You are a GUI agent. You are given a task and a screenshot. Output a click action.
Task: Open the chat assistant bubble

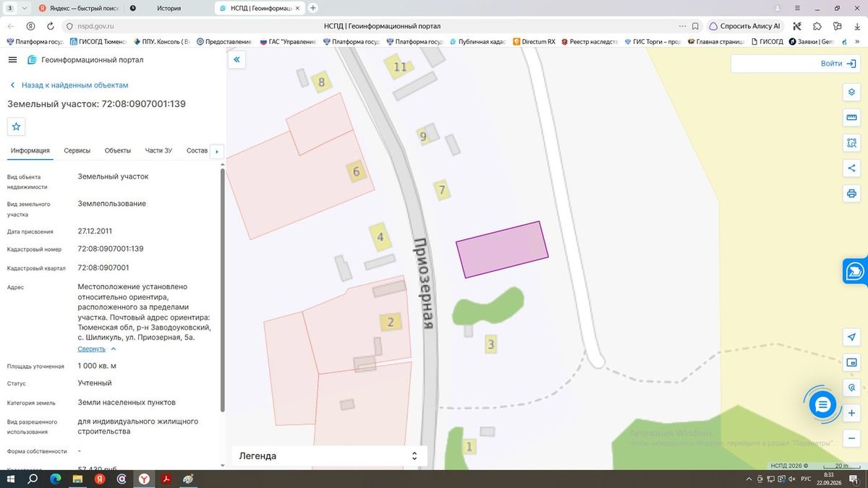tap(822, 405)
